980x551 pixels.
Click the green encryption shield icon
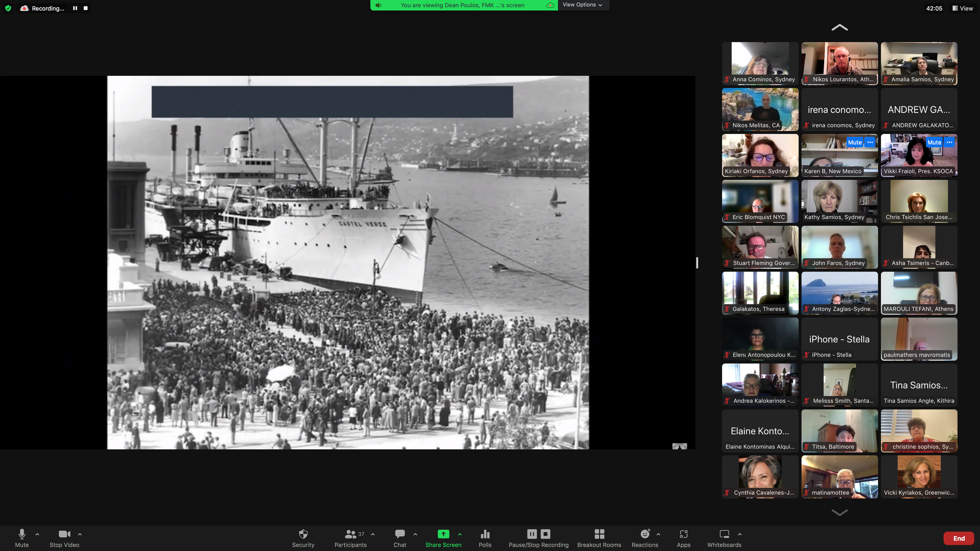click(8, 8)
